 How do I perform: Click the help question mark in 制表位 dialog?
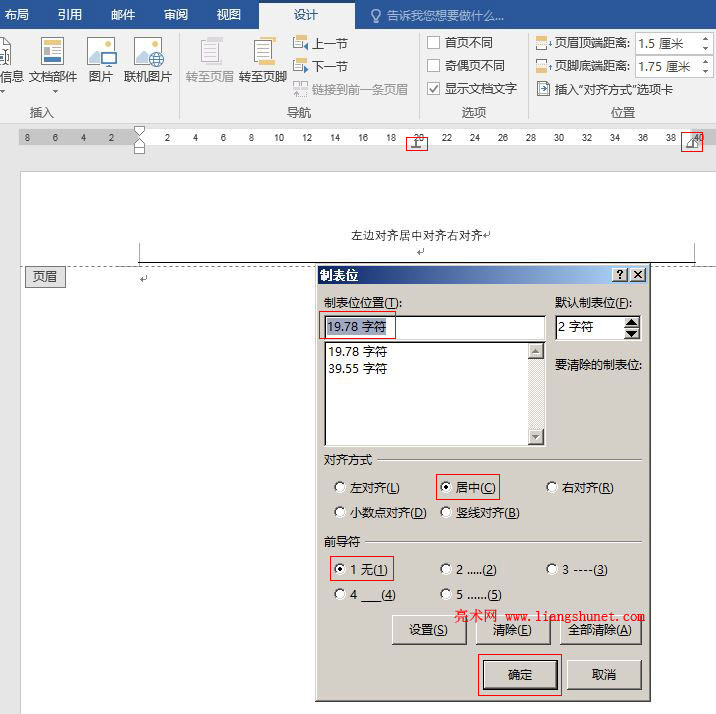(x=620, y=274)
